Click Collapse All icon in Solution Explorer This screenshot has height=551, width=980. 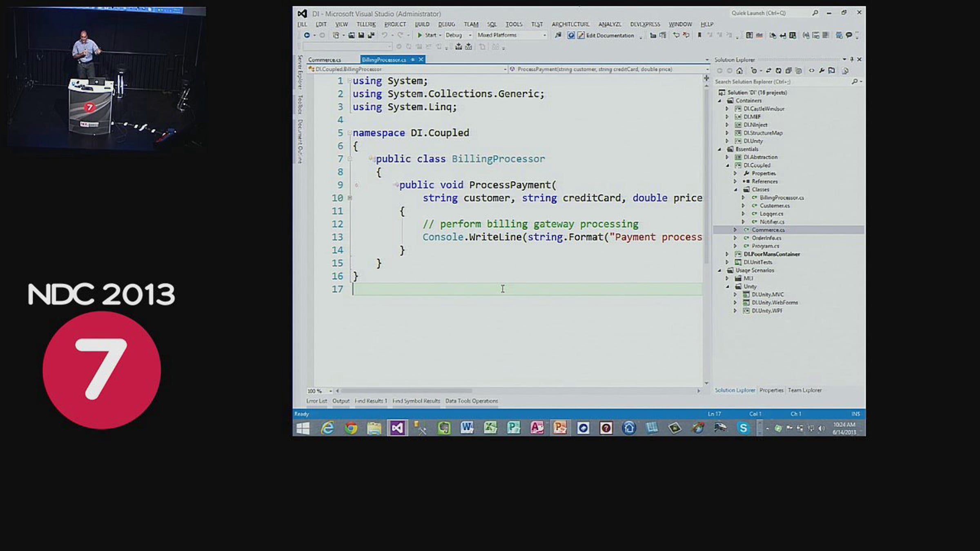(788, 71)
